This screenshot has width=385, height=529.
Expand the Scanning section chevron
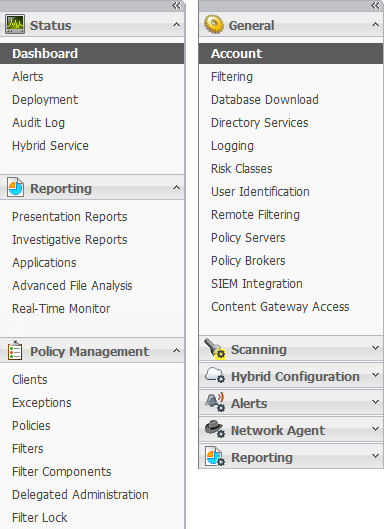point(375,348)
